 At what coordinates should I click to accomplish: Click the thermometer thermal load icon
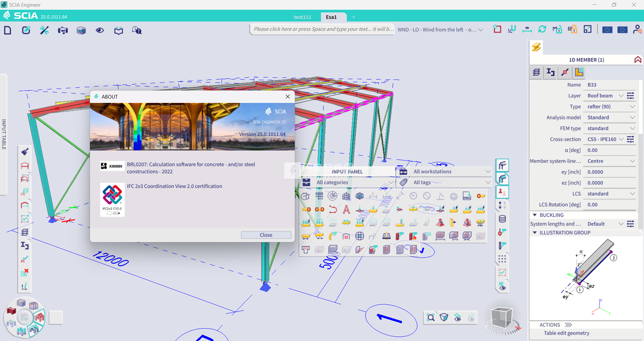click(400, 223)
